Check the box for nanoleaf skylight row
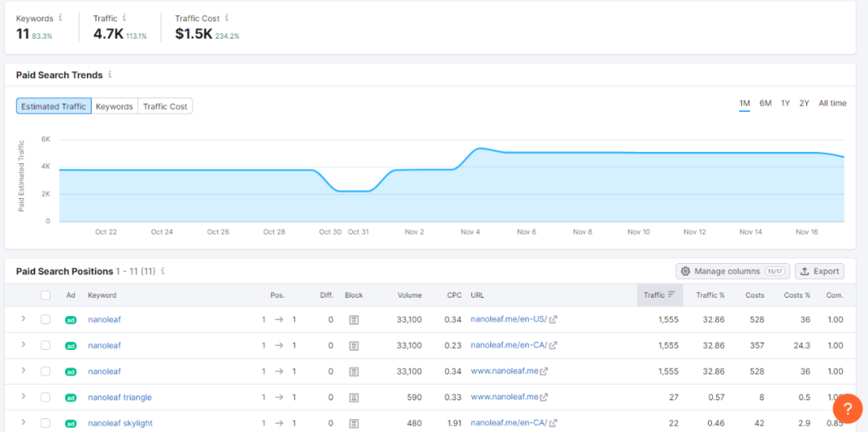 (45, 423)
